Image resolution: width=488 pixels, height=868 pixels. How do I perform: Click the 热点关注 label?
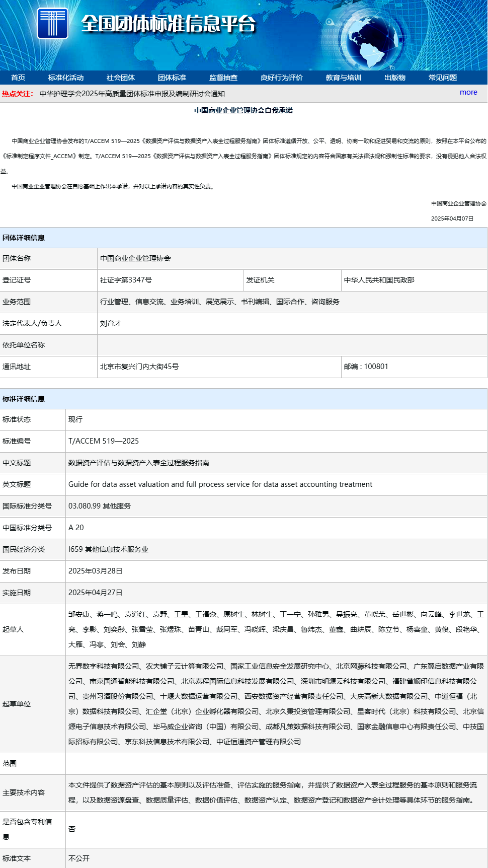click(x=18, y=94)
